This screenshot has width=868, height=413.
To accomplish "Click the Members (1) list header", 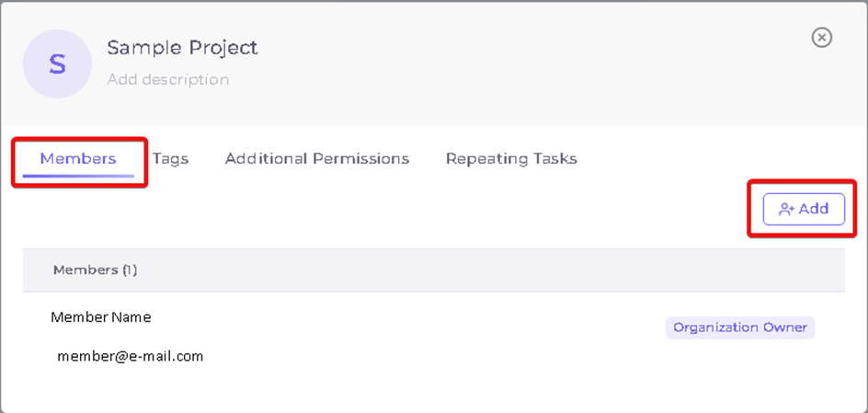I will pyautogui.click(x=434, y=270).
